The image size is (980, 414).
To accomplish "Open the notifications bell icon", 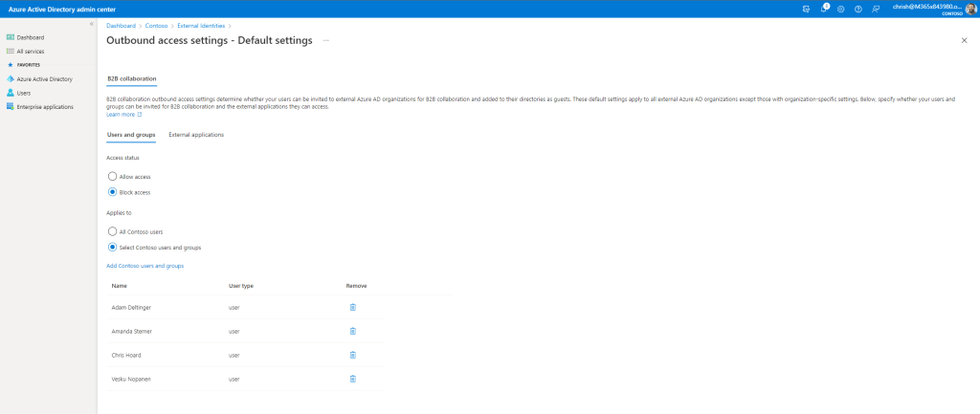I will pyautogui.click(x=824, y=9).
